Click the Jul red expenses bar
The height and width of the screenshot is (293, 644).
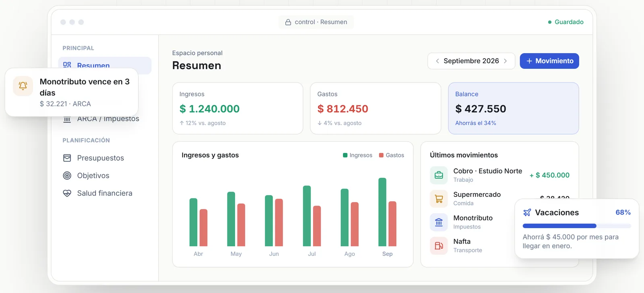[317, 226]
